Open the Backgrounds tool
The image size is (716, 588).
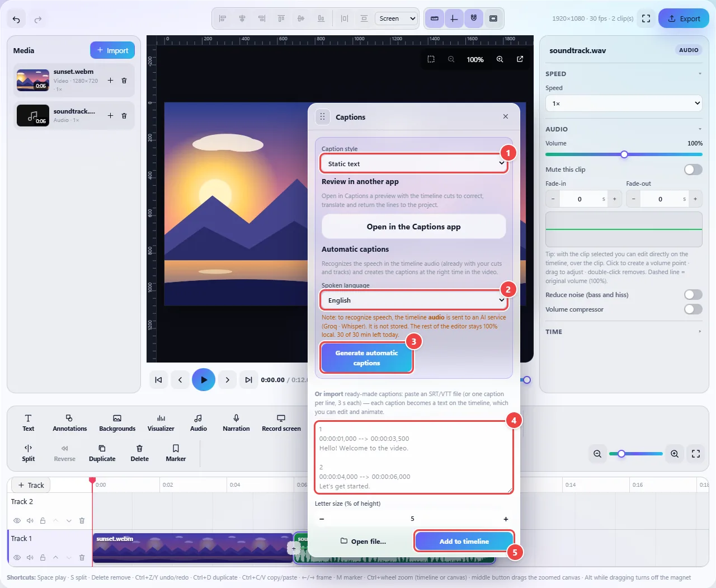coord(117,423)
